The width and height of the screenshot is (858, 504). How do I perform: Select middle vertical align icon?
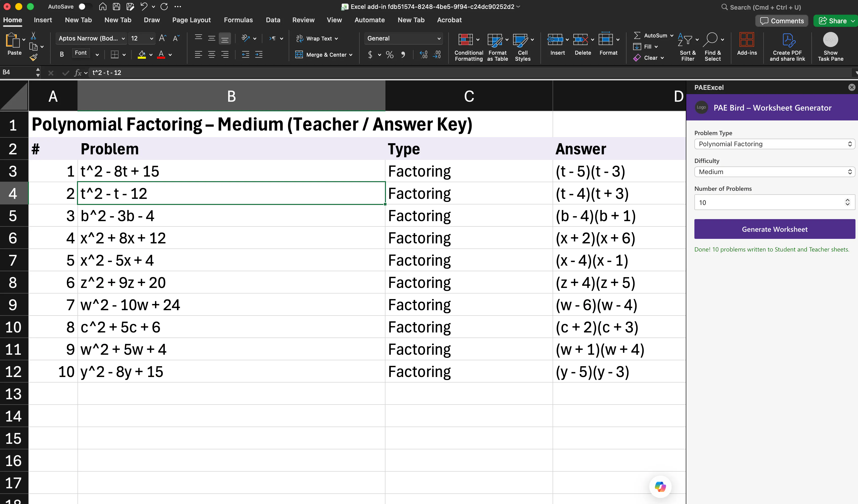coord(211,38)
